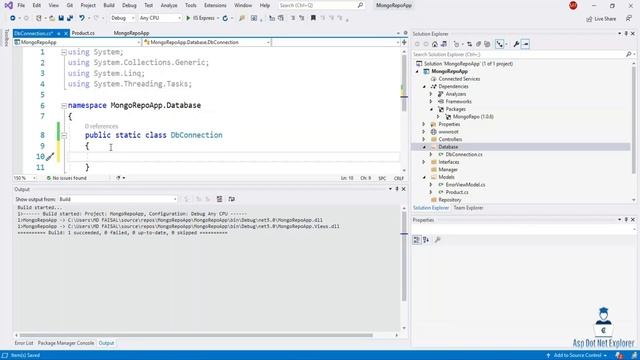Click the Visual Studio logo icon

(8, 5)
